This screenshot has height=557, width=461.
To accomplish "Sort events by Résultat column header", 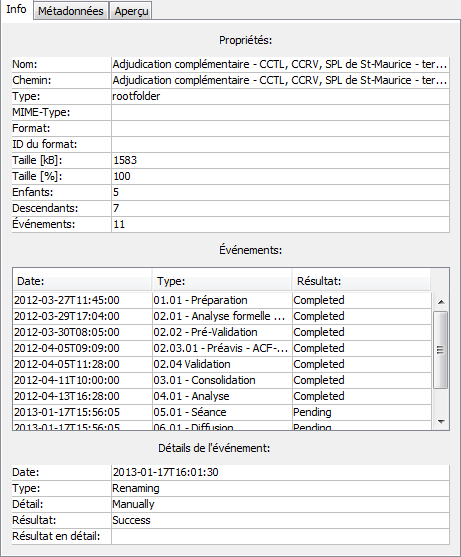I will pyautogui.click(x=361, y=281).
